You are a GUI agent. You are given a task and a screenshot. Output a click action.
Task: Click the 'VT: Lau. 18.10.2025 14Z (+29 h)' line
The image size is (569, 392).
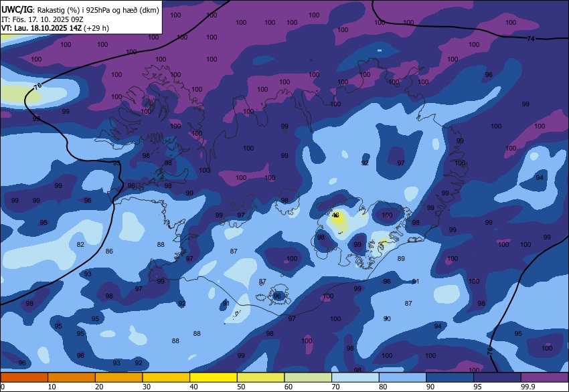[55, 28]
